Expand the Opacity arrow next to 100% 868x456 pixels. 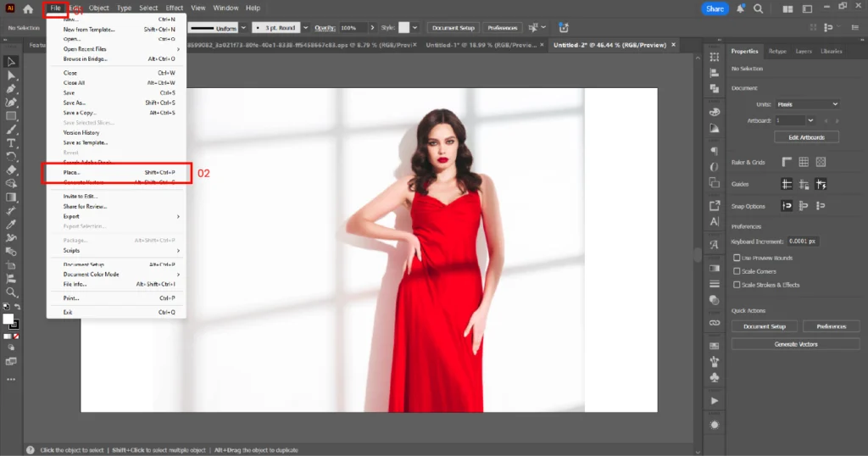(372, 28)
